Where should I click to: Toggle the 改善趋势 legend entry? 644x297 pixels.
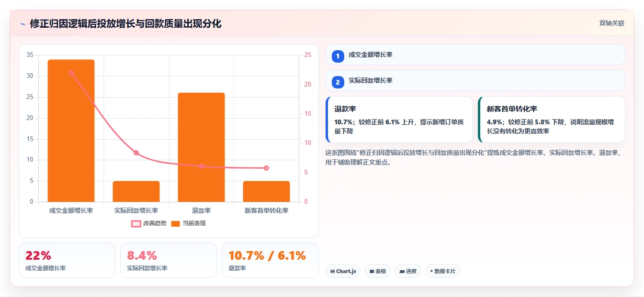point(149,223)
